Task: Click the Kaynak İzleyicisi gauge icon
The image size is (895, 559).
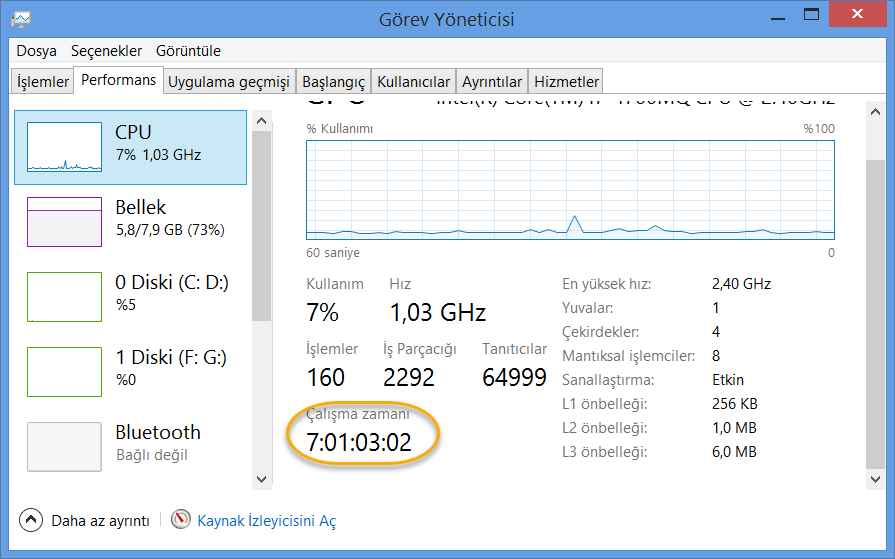Action: (181, 520)
